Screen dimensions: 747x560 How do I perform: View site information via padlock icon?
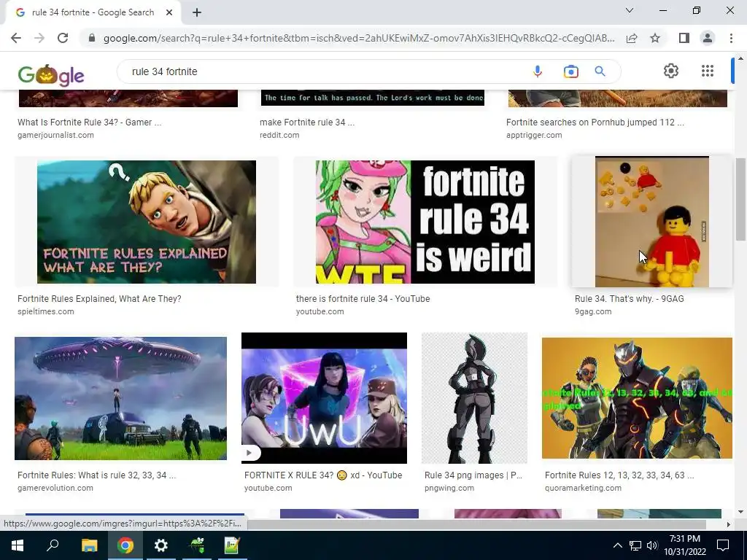pos(92,38)
